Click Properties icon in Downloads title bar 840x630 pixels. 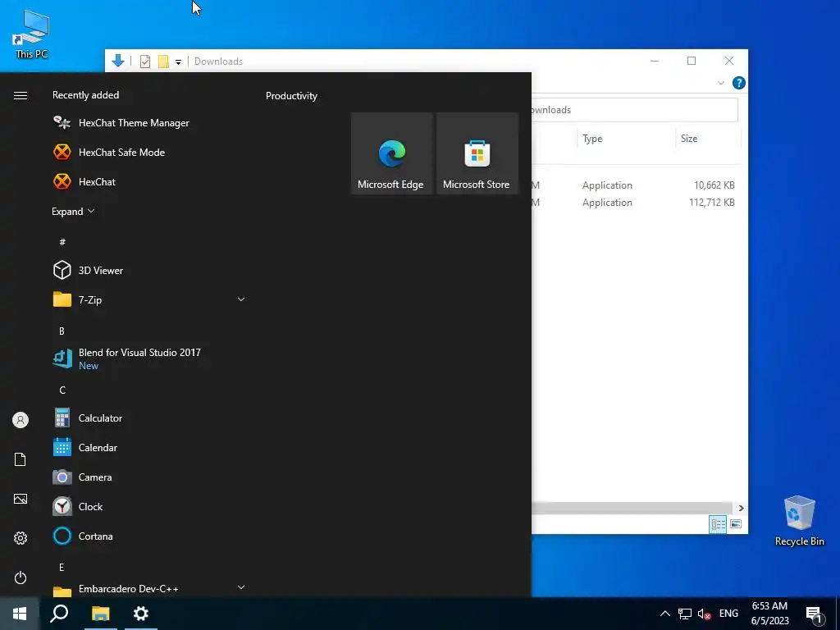(145, 62)
